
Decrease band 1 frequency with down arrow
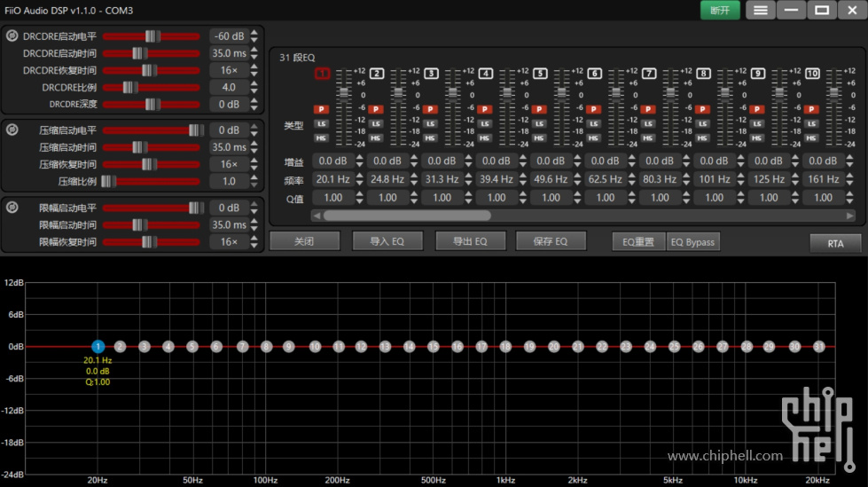pos(360,183)
